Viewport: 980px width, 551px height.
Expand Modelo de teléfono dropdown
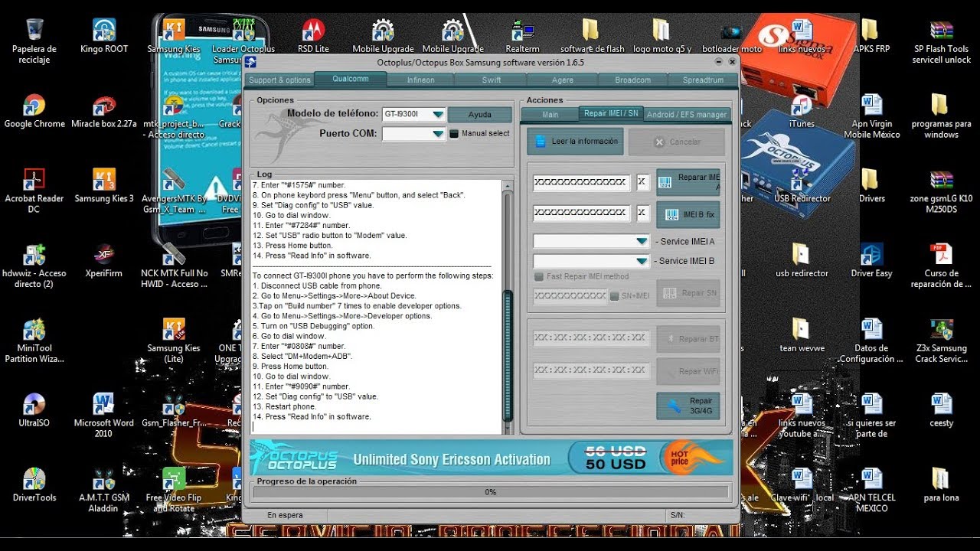437,114
